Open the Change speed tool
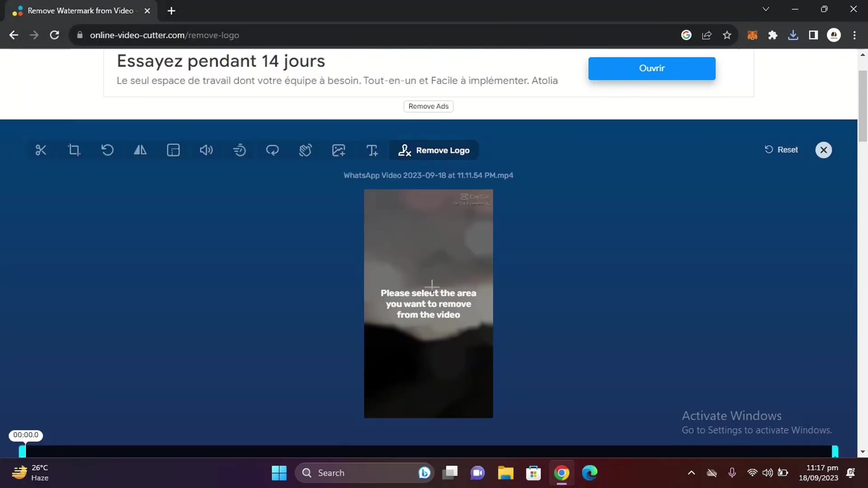 point(239,150)
